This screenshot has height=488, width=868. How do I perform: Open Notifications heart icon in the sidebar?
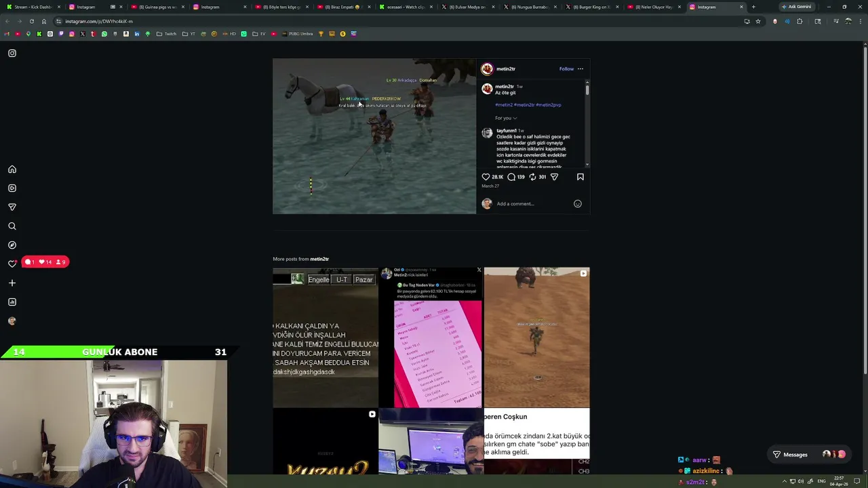(x=12, y=264)
